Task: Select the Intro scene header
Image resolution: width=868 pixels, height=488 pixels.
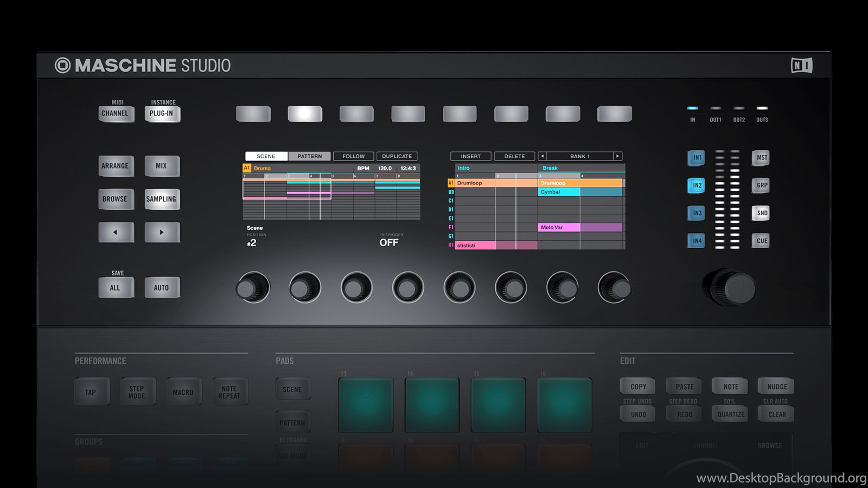Action: coord(496,168)
